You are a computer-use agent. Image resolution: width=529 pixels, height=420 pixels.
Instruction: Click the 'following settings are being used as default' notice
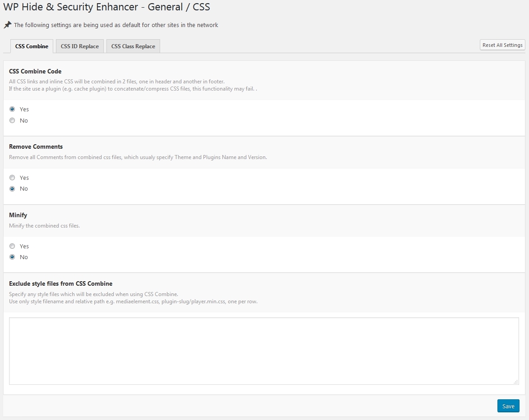[x=116, y=25]
